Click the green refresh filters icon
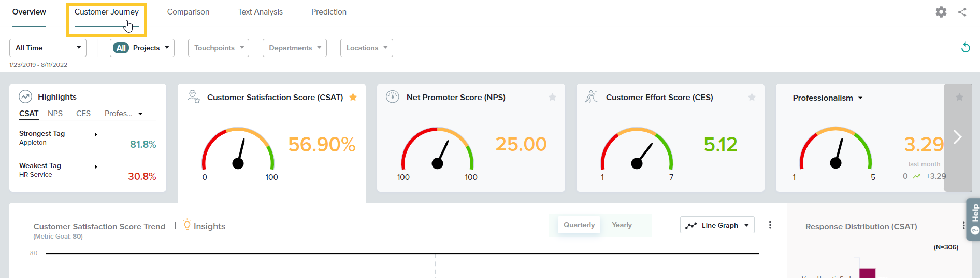This screenshot has height=278, width=980. tap(965, 48)
